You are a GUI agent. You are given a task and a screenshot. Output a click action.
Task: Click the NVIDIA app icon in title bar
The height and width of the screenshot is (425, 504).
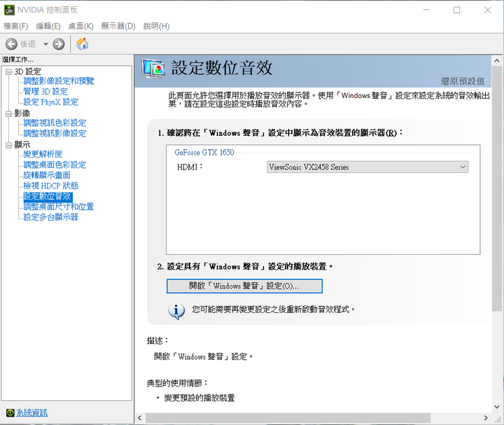click(x=9, y=10)
